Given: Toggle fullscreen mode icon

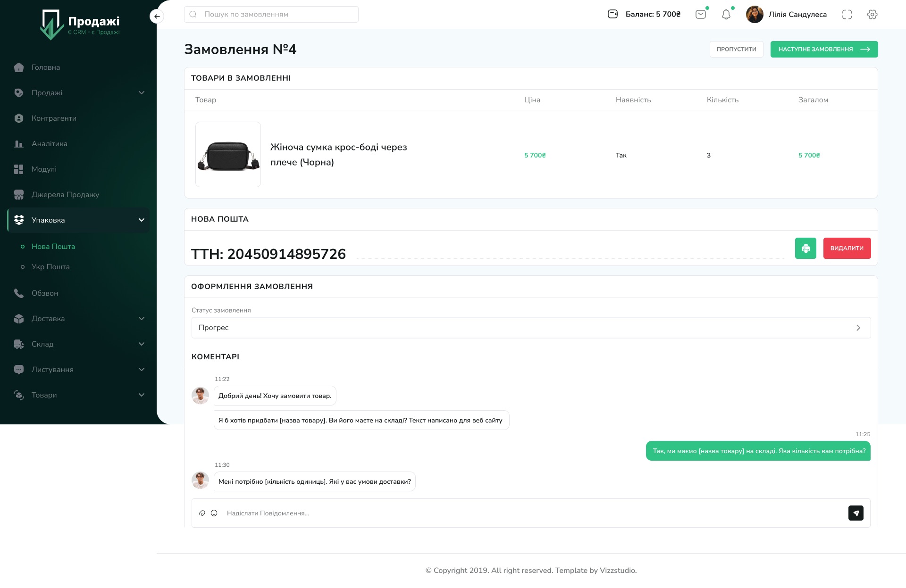Looking at the screenshot, I should (x=847, y=15).
